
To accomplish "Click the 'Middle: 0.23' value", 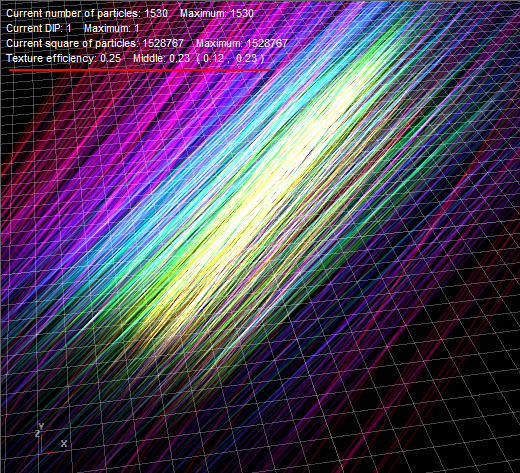I will point(161,58).
